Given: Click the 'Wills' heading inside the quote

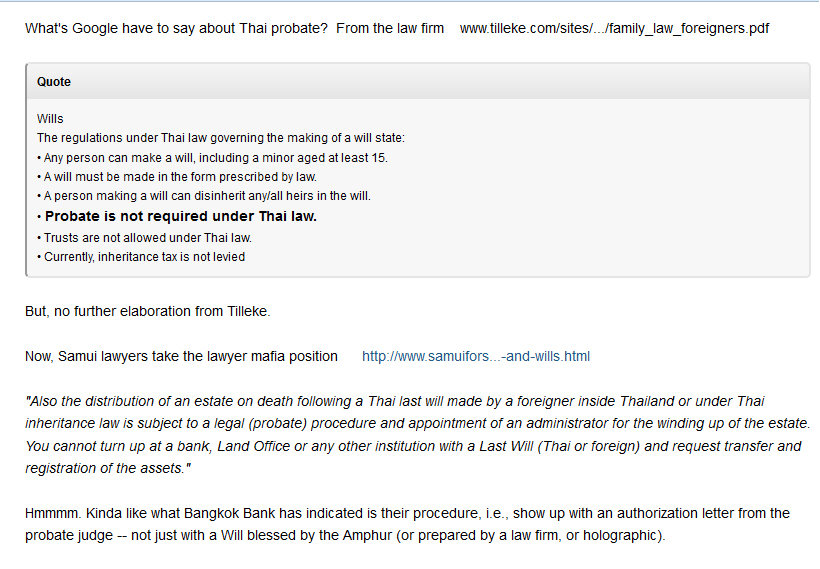Looking at the screenshot, I should tap(50, 119).
